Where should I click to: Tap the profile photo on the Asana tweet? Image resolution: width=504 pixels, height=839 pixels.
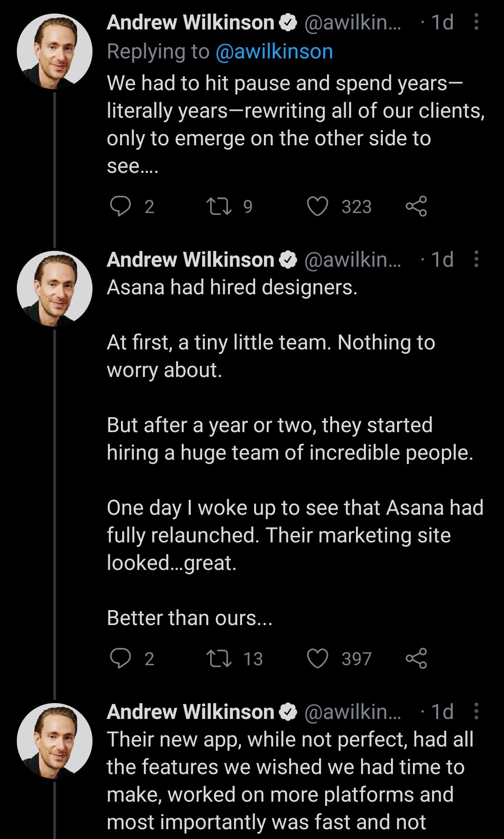pyautogui.click(x=55, y=288)
